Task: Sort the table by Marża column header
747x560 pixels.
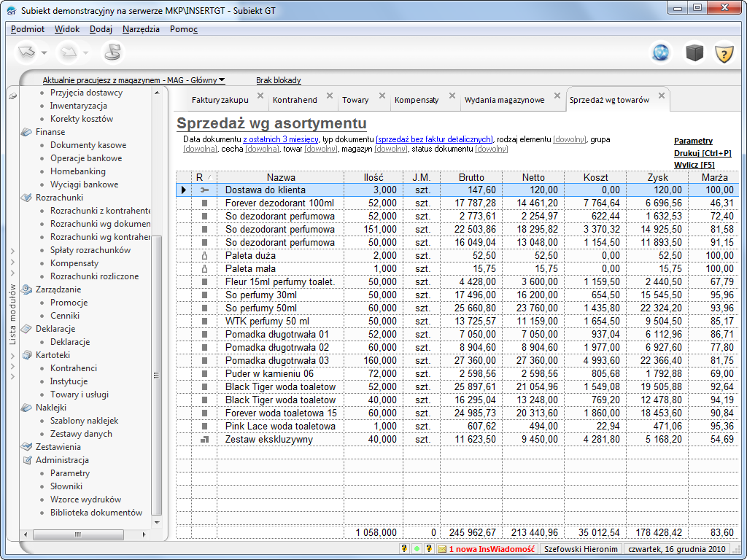Action: pos(713,177)
